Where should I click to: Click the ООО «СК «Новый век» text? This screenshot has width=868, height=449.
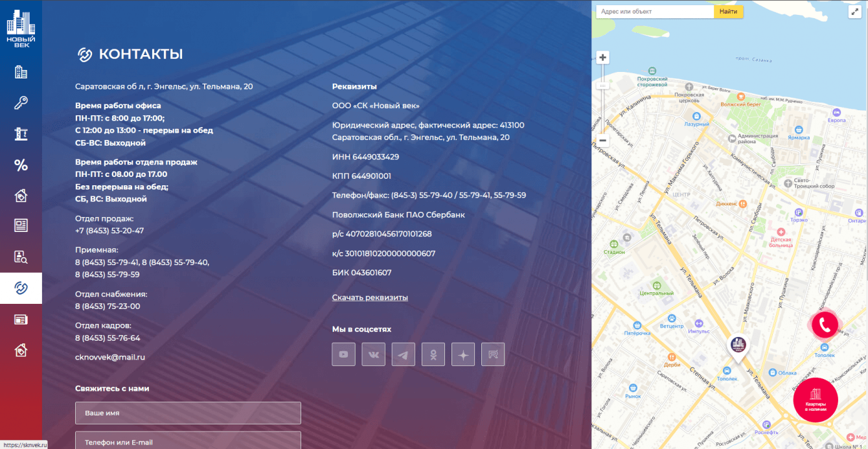[376, 106]
